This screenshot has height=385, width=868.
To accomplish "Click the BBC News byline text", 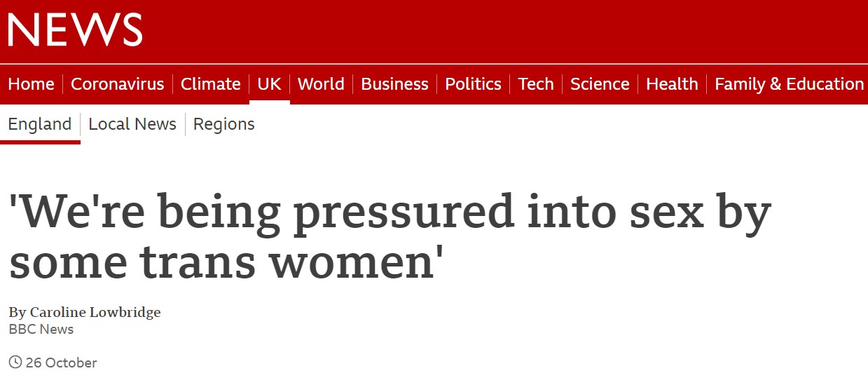I will [x=41, y=329].
